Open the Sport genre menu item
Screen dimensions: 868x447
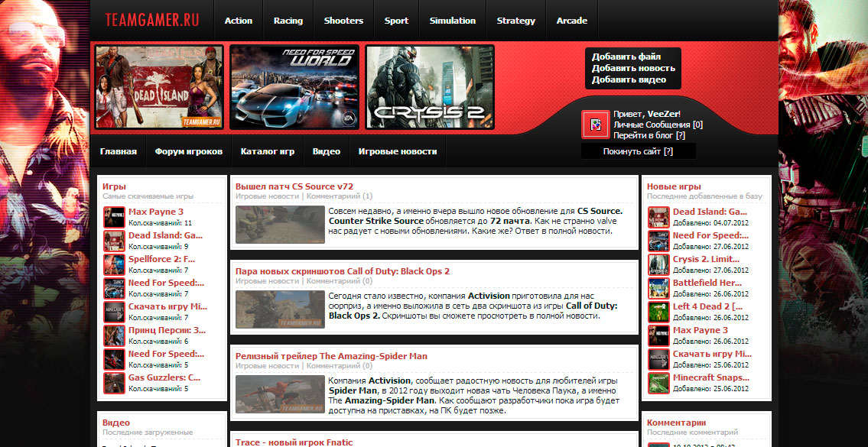coord(396,21)
